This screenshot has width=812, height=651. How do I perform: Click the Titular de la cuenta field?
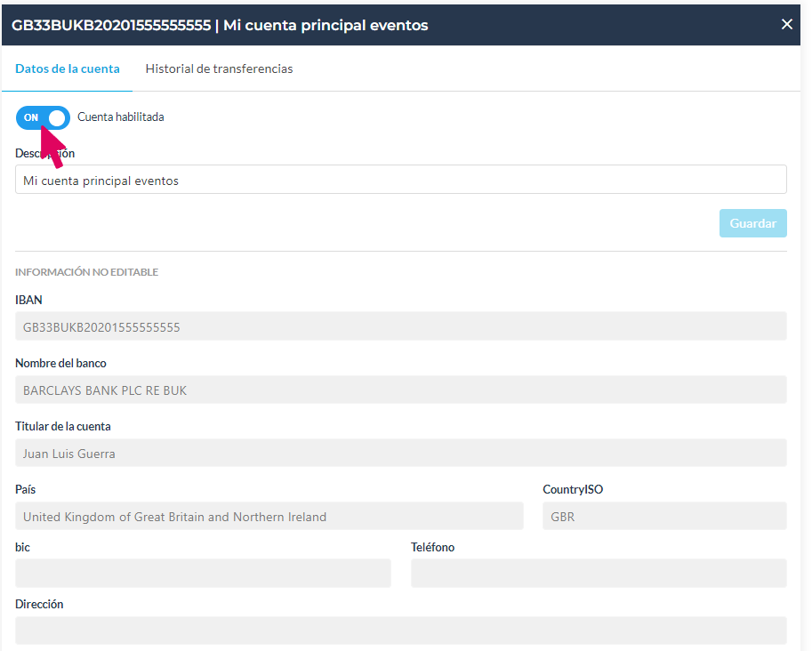pyautogui.click(x=401, y=453)
